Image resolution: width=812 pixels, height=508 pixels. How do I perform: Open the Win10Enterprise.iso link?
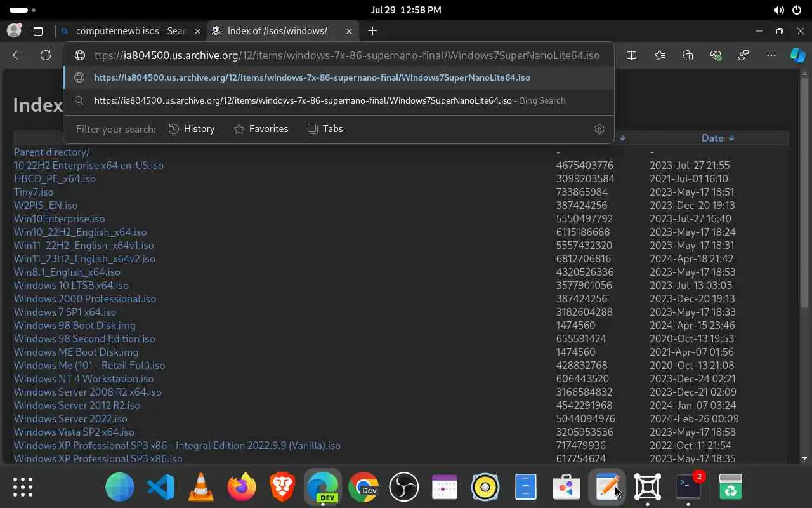point(60,218)
